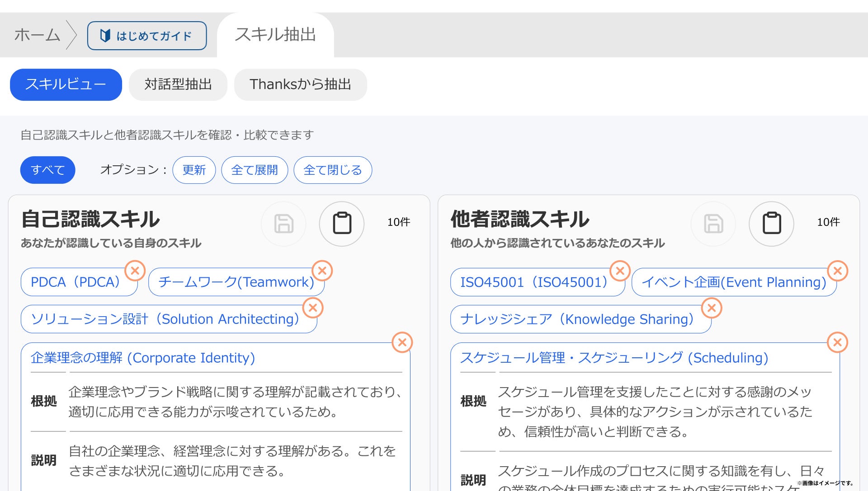Click the save icon in 自己認識スキル panel
The width and height of the screenshot is (868, 491).
pos(283,224)
